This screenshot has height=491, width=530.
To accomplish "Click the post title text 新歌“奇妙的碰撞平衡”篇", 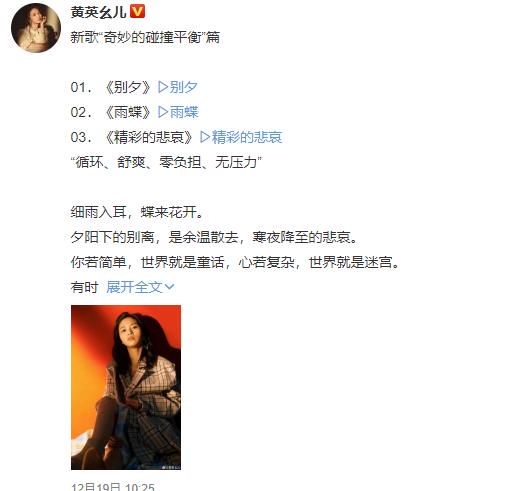I will [145, 37].
